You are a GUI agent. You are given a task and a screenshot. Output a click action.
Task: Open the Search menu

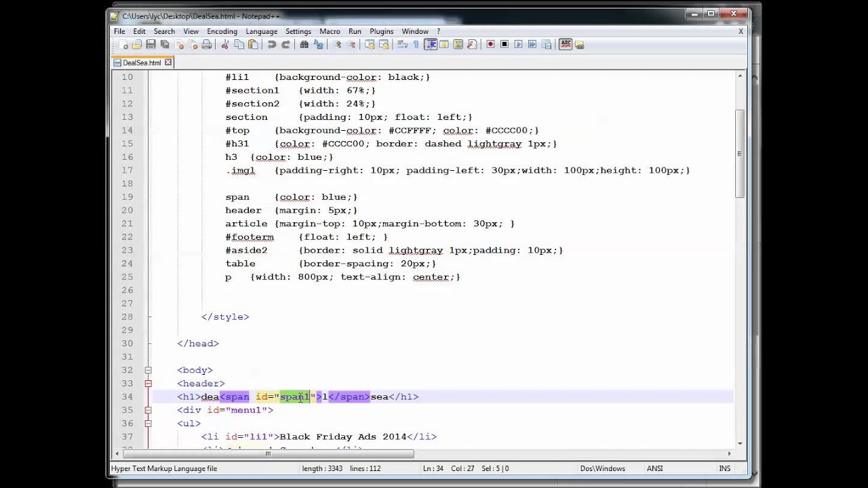[164, 31]
